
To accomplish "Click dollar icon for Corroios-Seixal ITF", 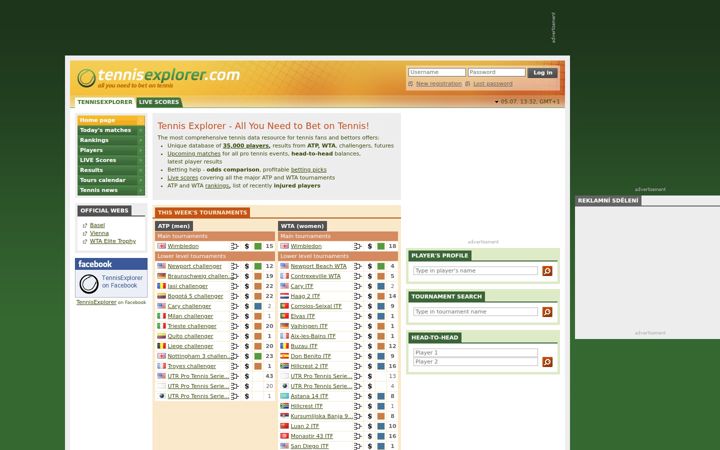I will [370, 306].
